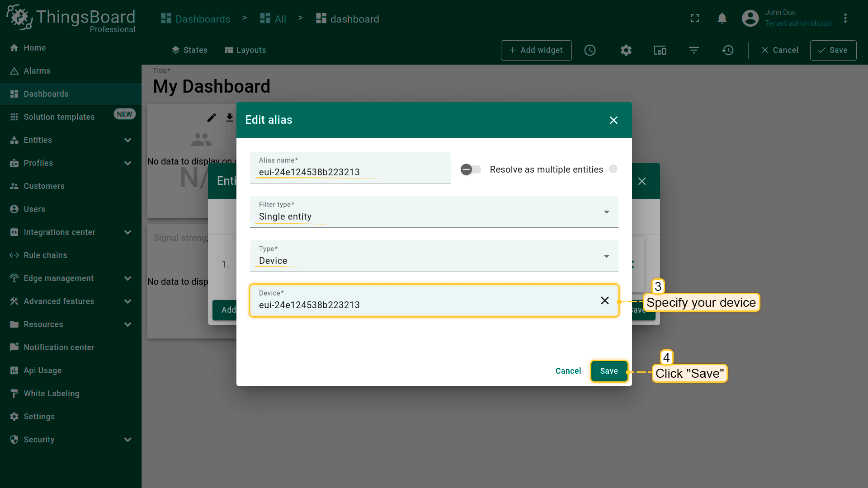Open the filters icon in toolbar
868x488 pixels.
click(694, 50)
